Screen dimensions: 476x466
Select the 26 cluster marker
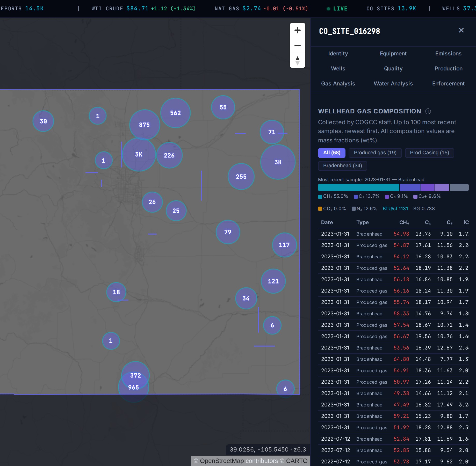point(152,202)
